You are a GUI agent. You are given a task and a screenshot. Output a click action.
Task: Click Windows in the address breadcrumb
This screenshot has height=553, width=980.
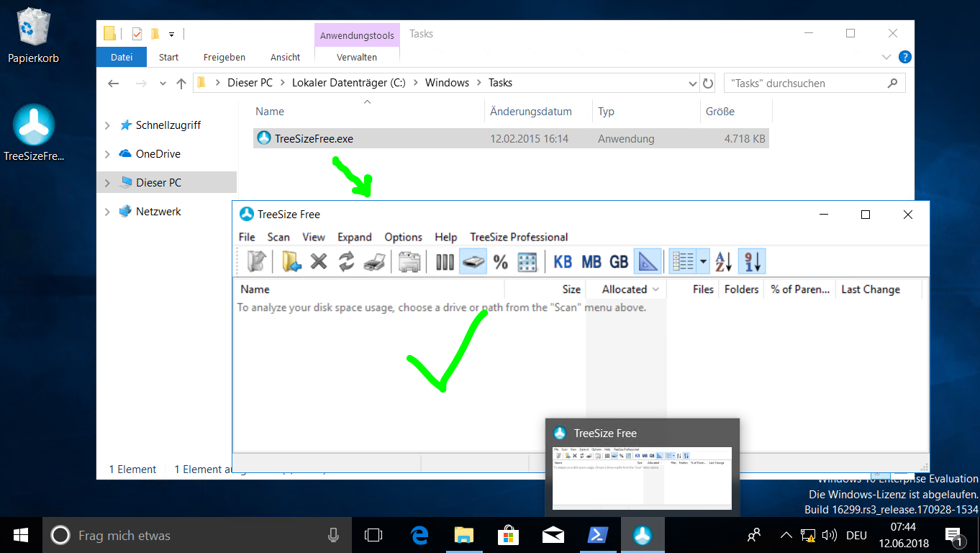pos(447,83)
